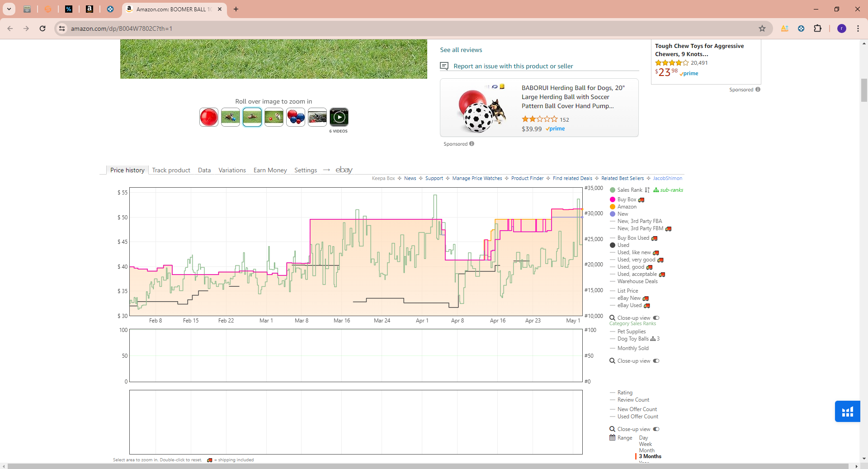Open the Keepa Box link

(383, 178)
